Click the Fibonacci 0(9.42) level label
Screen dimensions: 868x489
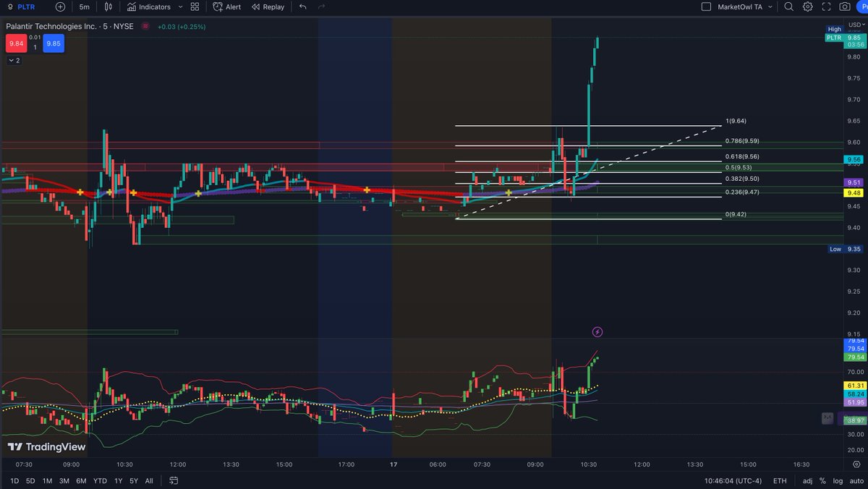(736, 215)
